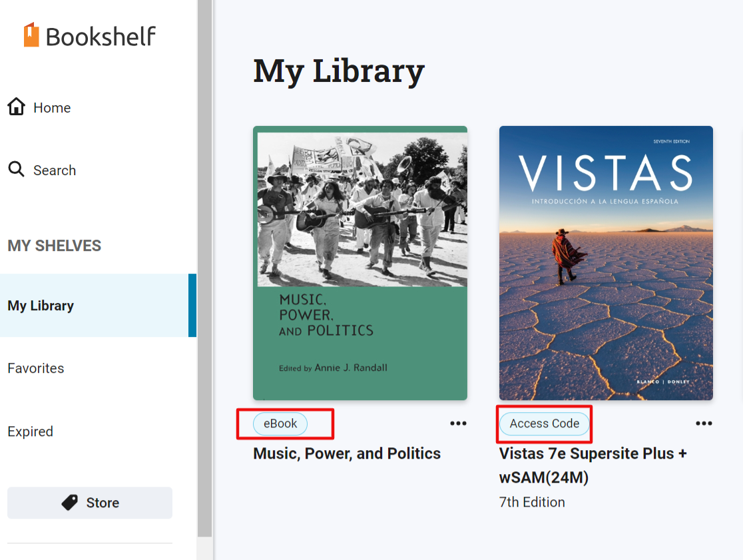Expand the ellipsis menu under the Vistas cover

(704, 423)
